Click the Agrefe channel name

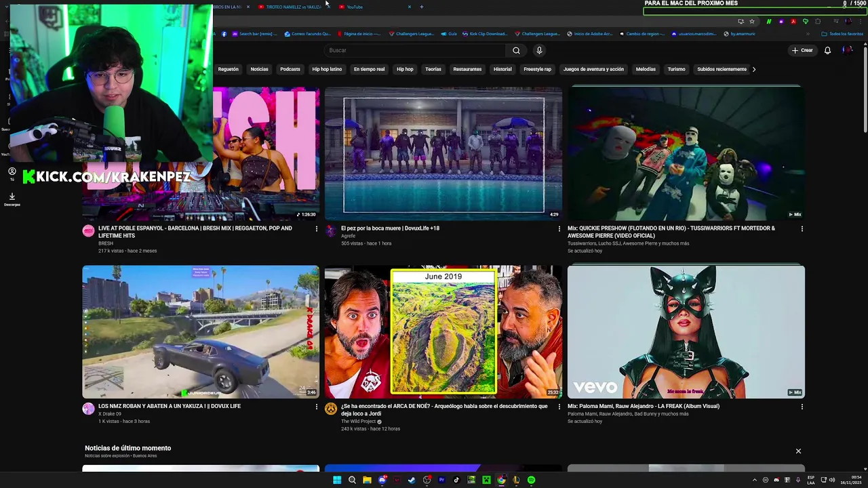click(348, 236)
